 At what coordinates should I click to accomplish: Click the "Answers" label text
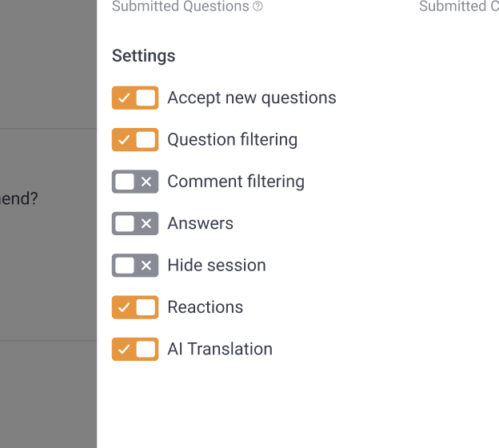coord(200,223)
